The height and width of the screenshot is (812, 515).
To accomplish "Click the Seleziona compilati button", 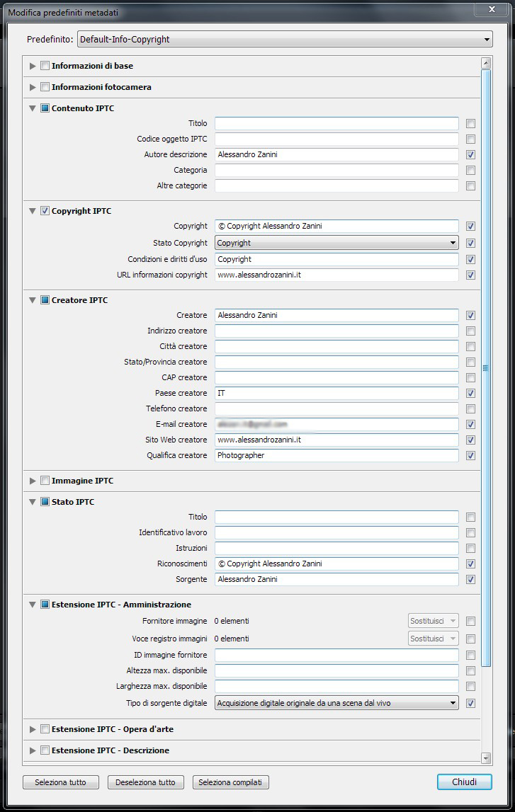I will click(x=230, y=782).
